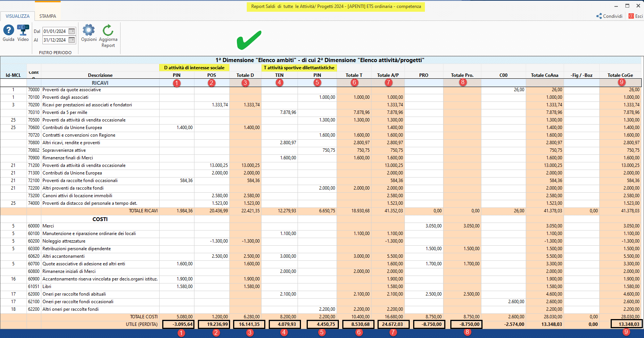Open calendar picker for Dal date
The image size is (644, 338).
coord(72,31)
